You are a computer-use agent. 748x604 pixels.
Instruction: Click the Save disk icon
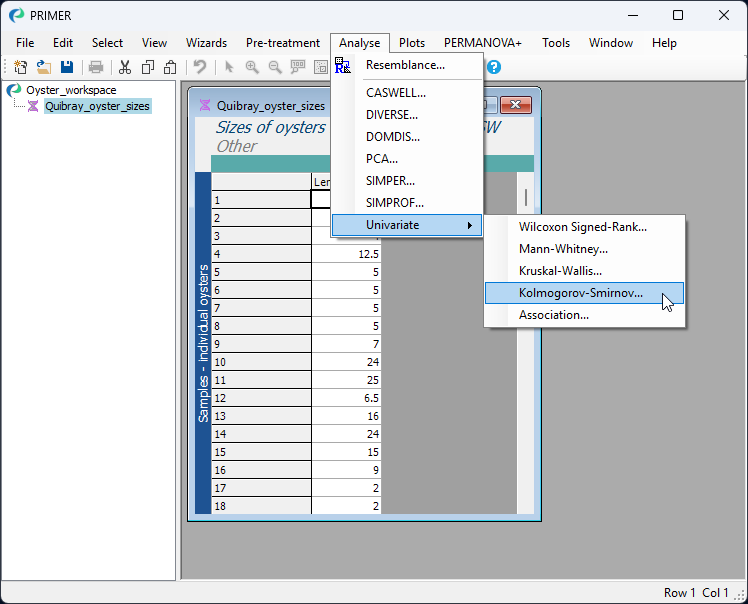67,67
